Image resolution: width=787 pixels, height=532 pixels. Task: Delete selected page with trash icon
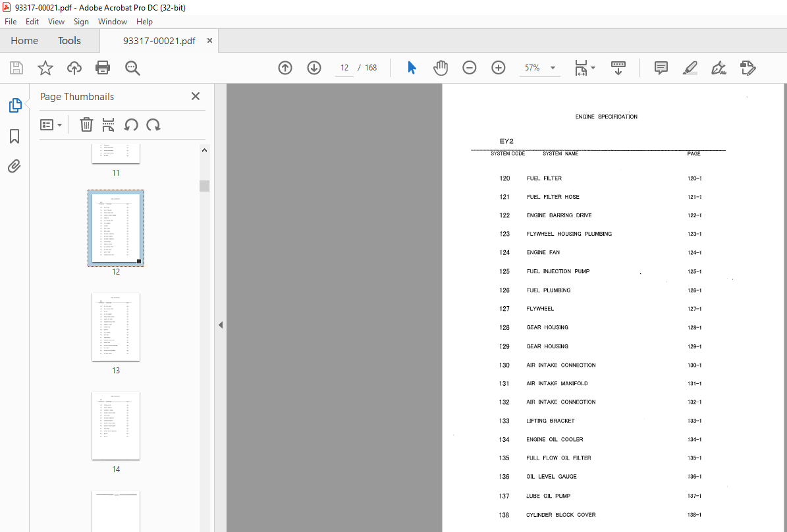(x=86, y=124)
